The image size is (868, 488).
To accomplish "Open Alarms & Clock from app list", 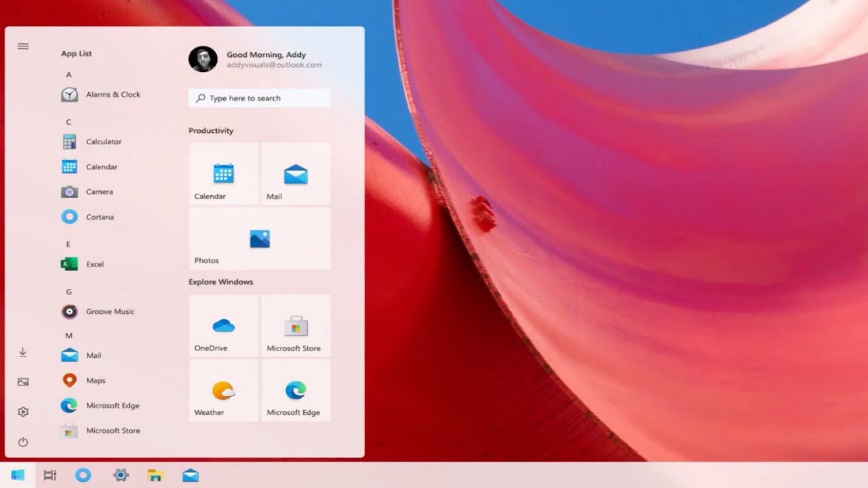I will (x=101, y=94).
